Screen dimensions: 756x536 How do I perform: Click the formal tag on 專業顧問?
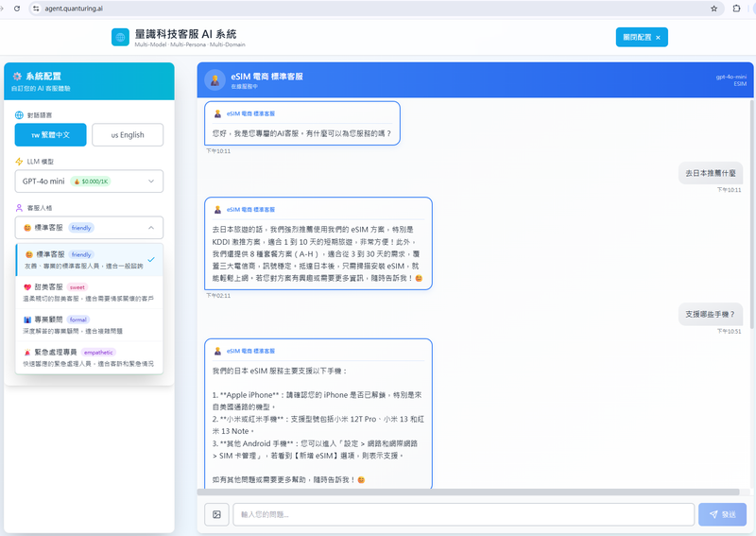pyautogui.click(x=78, y=320)
